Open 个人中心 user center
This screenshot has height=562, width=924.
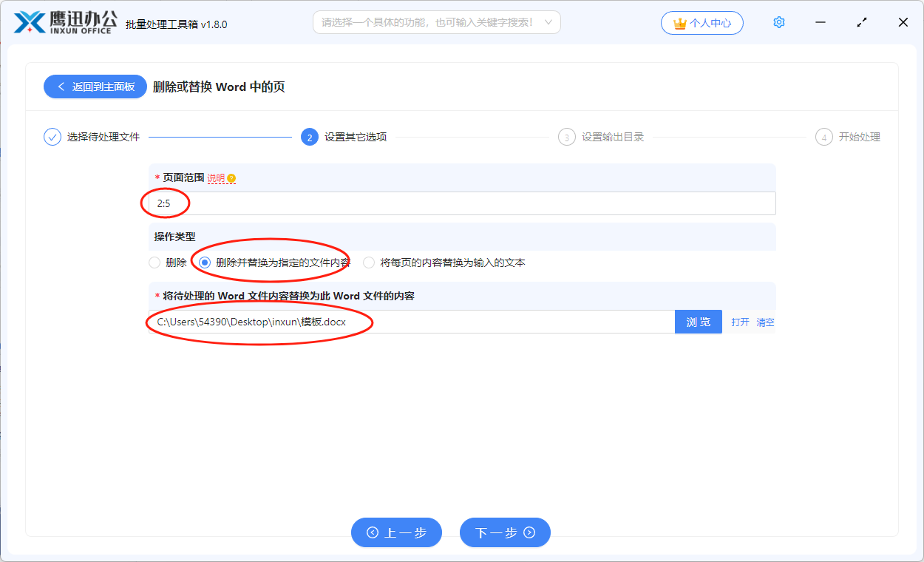[x=702, y=23]
